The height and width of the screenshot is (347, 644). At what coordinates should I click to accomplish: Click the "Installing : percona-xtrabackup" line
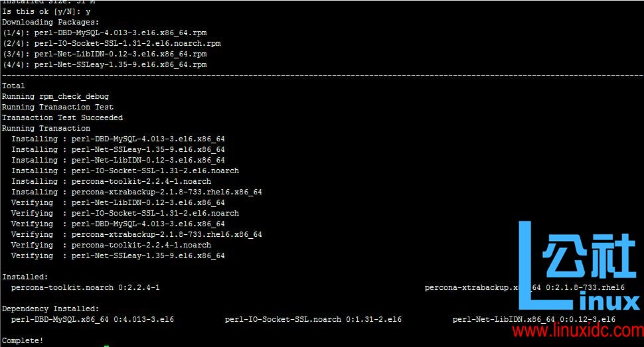click(136, 192)
